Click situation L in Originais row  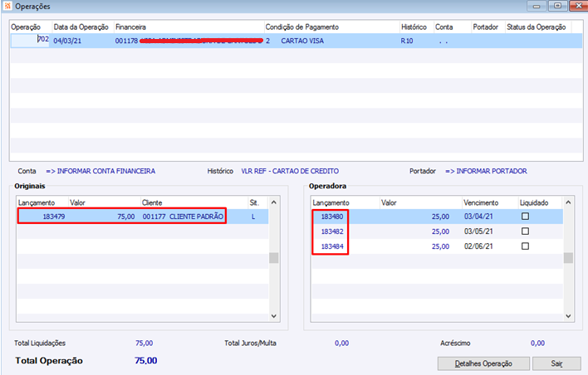click(x=253, y=217)
